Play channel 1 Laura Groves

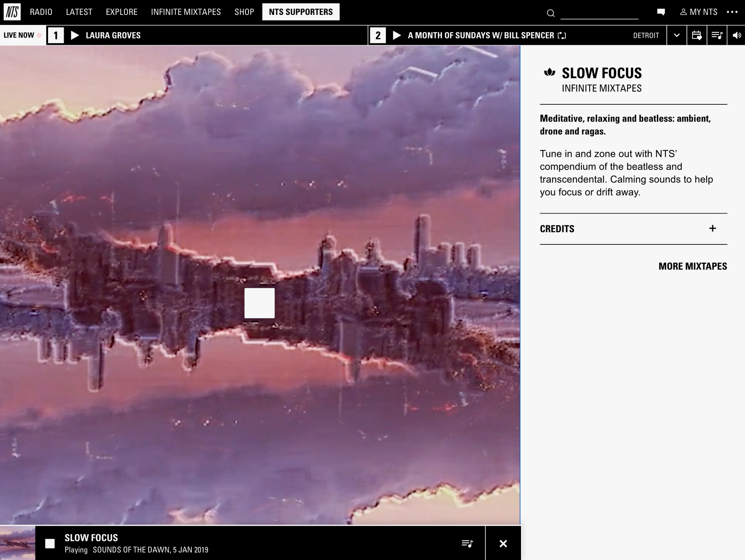pyautogui.click(x=75, y=35)
